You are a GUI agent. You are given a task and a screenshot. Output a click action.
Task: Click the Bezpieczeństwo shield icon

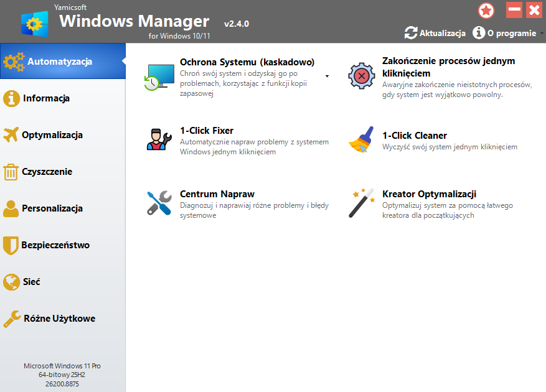11,245
